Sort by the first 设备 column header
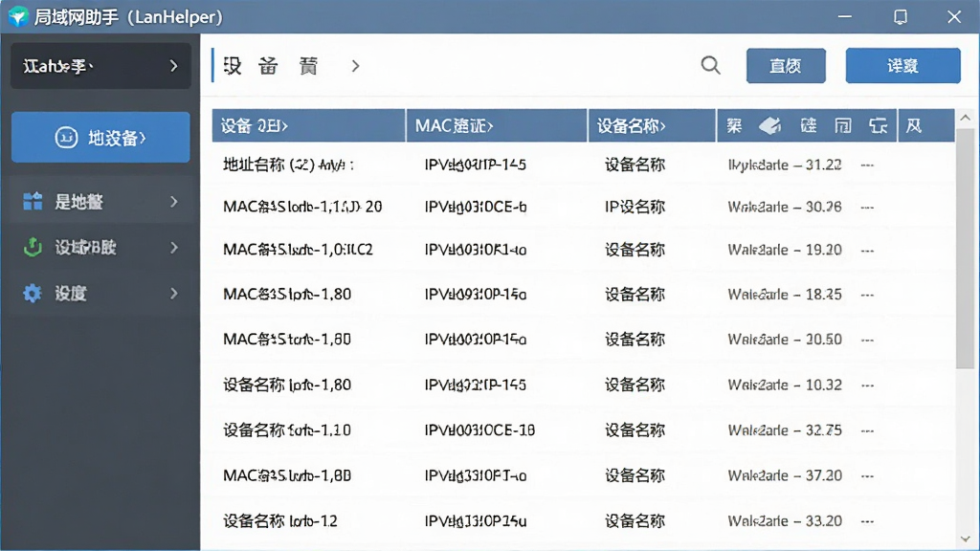980x551 pixels. click(309, 125)
